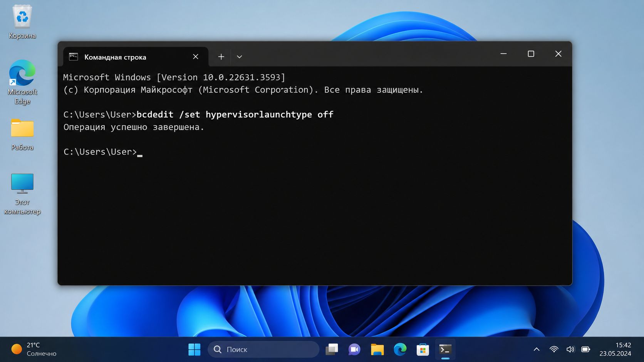Image resolution: width=644 pixels, height=362 pixels.
Task: Open the weather widget showing 21°C
Action: [x=34, y=349]
